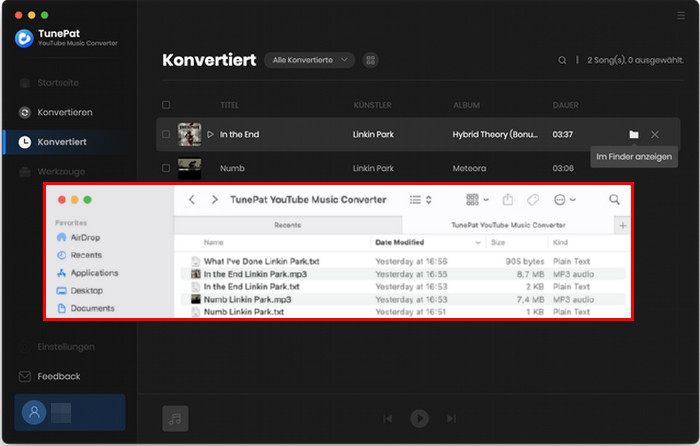Check the box for Numb
The width and height of the screenshot is (700, 446).
point(166,168)
